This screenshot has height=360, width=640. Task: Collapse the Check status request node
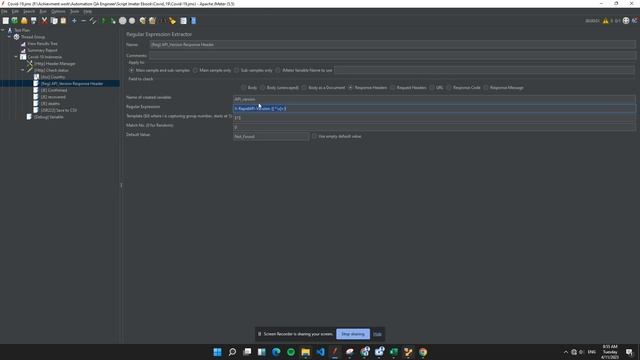(x=22, y=70)
